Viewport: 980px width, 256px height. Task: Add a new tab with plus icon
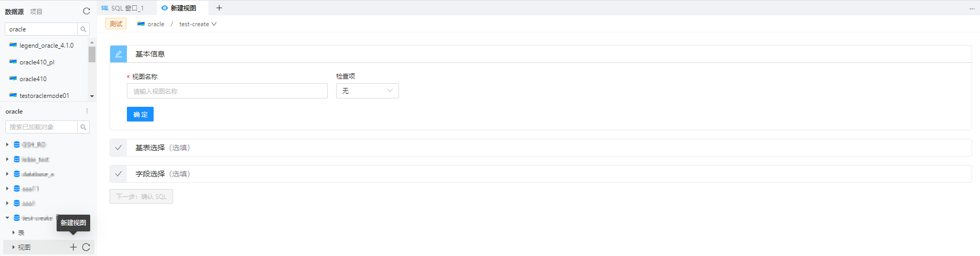[219, 8]
